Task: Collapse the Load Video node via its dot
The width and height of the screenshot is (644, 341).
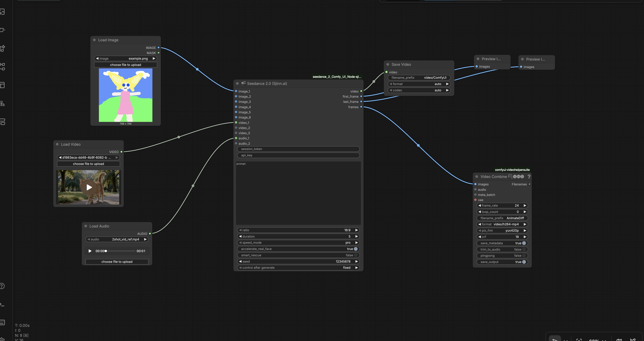Action: 57,144
